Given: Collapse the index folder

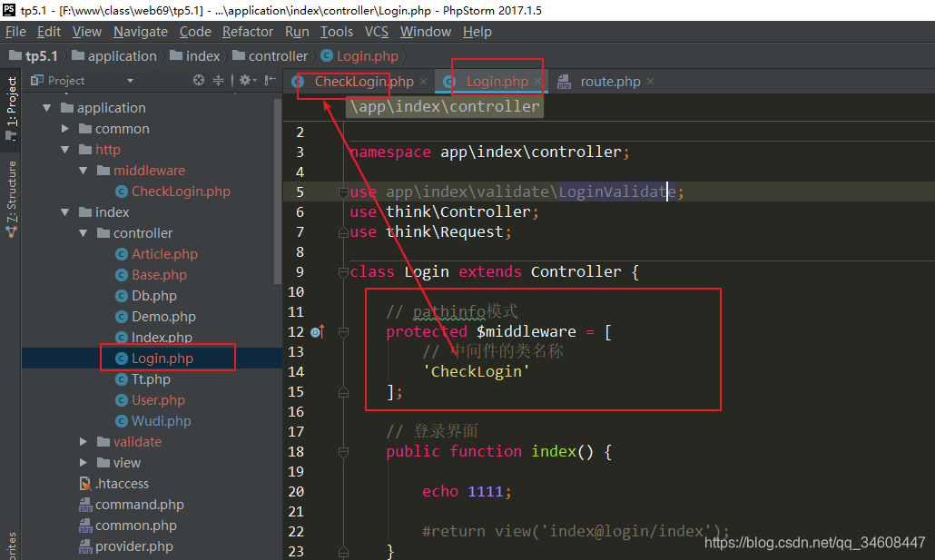Looking at the screenshot, I should [x=65, y=212].
